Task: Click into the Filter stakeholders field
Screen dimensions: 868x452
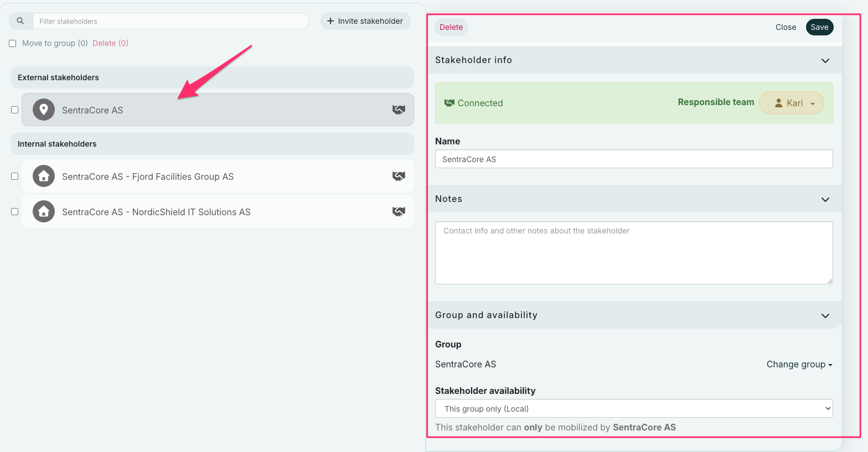Action: coord(170,21)
